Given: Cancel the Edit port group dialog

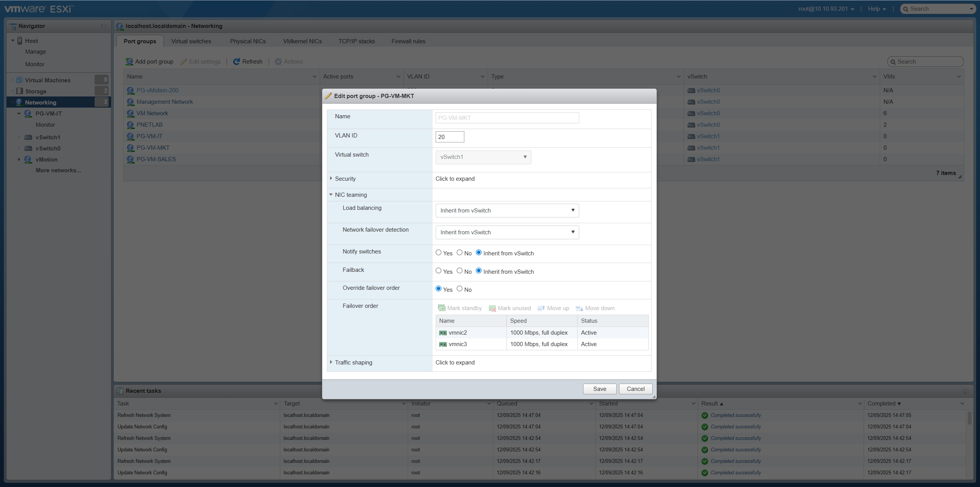Looking at the screenshot, I should (635, 389).
